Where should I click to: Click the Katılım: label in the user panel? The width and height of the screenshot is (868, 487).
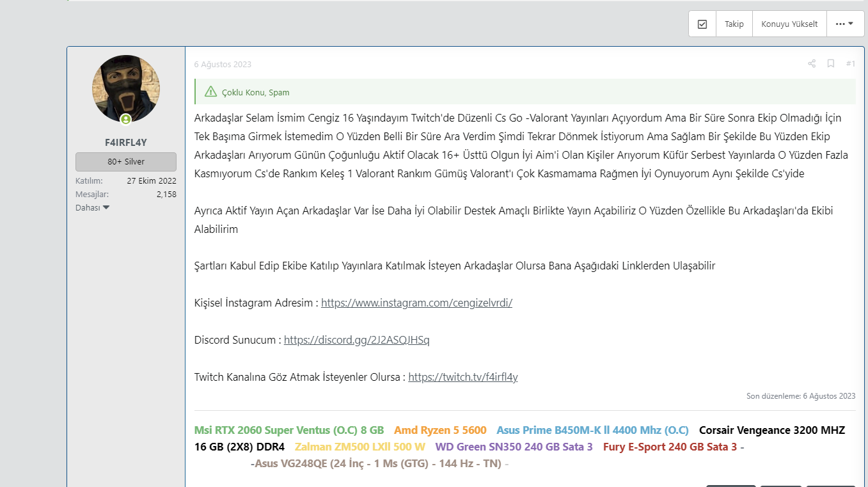click(89, 180)
